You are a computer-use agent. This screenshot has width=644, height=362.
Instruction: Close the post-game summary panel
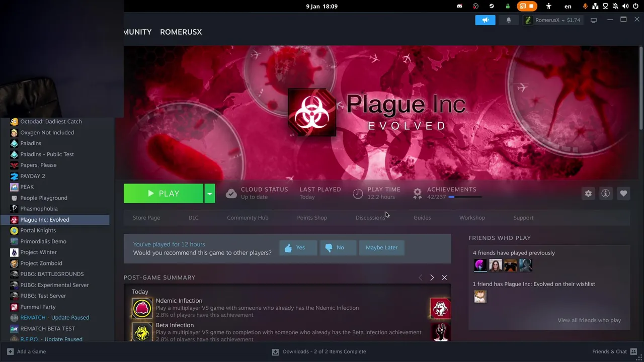click(x=444, y=278)
